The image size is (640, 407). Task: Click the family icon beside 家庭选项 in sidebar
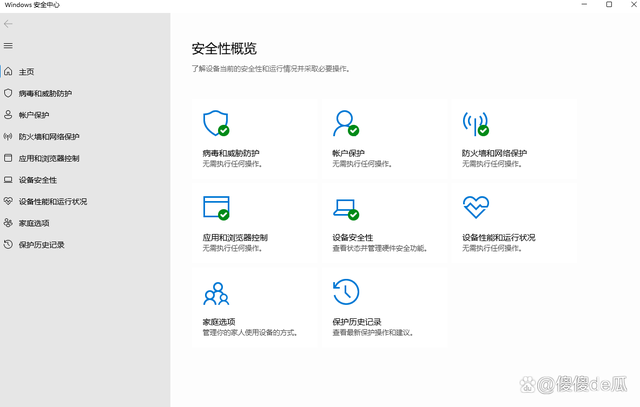coord(8,223)
